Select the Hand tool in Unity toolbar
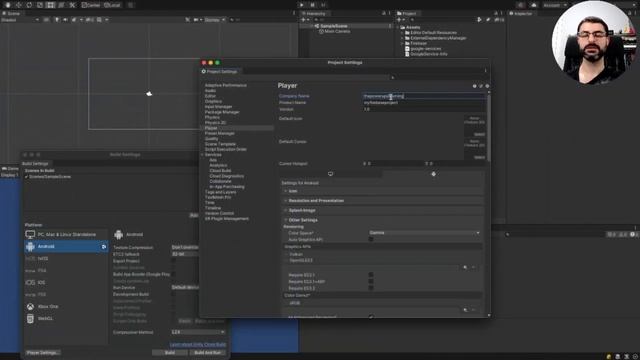Viewport: 640px width, 360px height. pos(8,5)
